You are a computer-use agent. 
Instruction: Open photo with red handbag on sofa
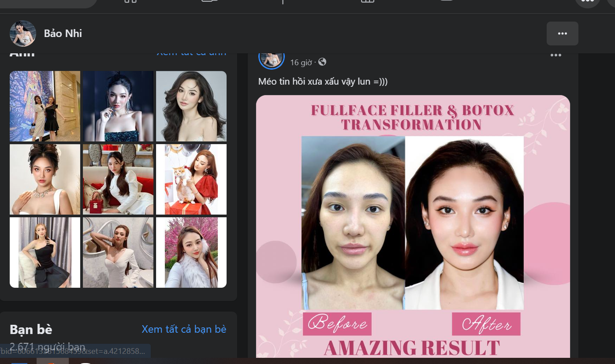point(118,179)
